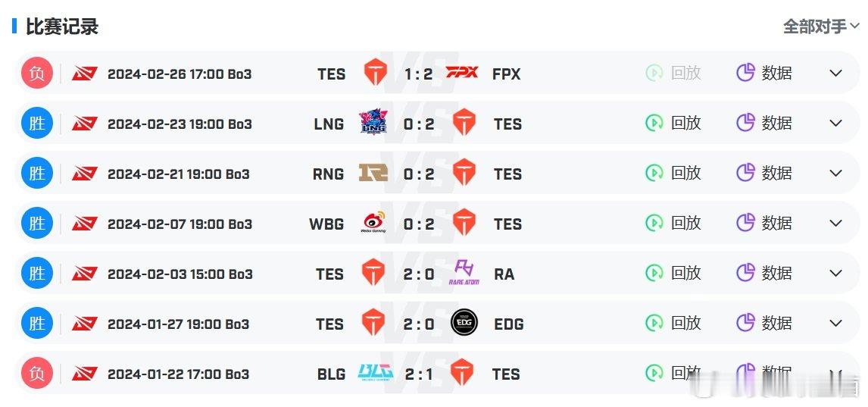
Task: Click the WBG Weibo Gaming logo
Action: [373, 223]
